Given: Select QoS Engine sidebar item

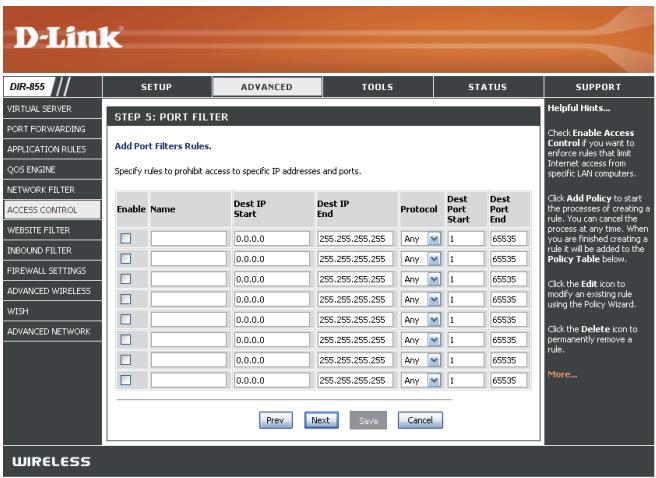Looking at the screenshot, I should coord(52,169).
